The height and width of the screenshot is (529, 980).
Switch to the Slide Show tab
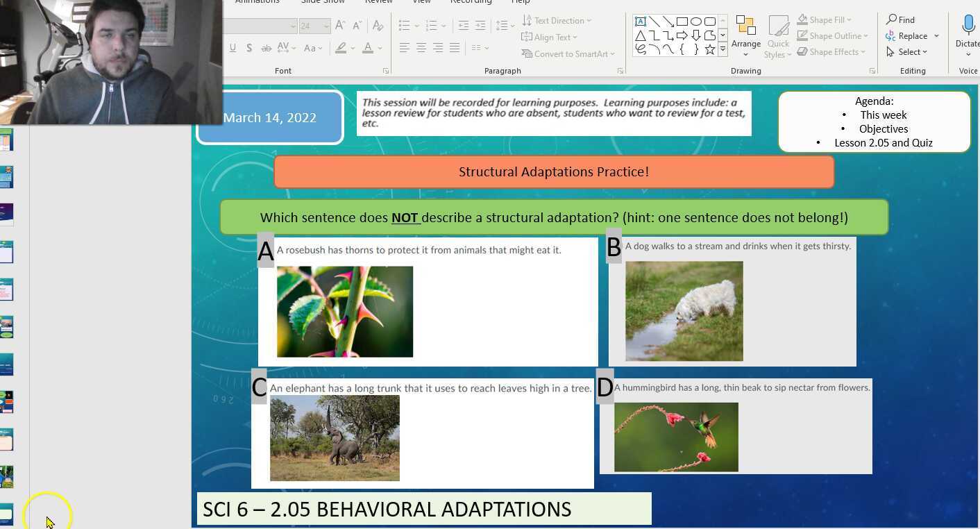point(323,3)
